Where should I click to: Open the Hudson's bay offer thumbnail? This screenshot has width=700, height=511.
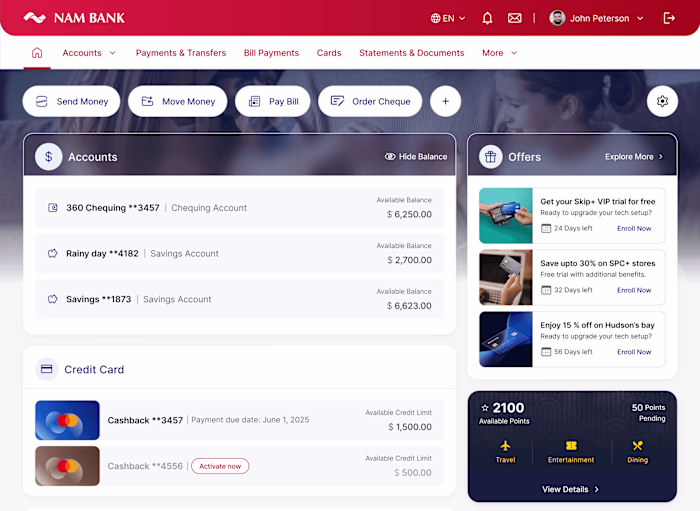[506, 339]
